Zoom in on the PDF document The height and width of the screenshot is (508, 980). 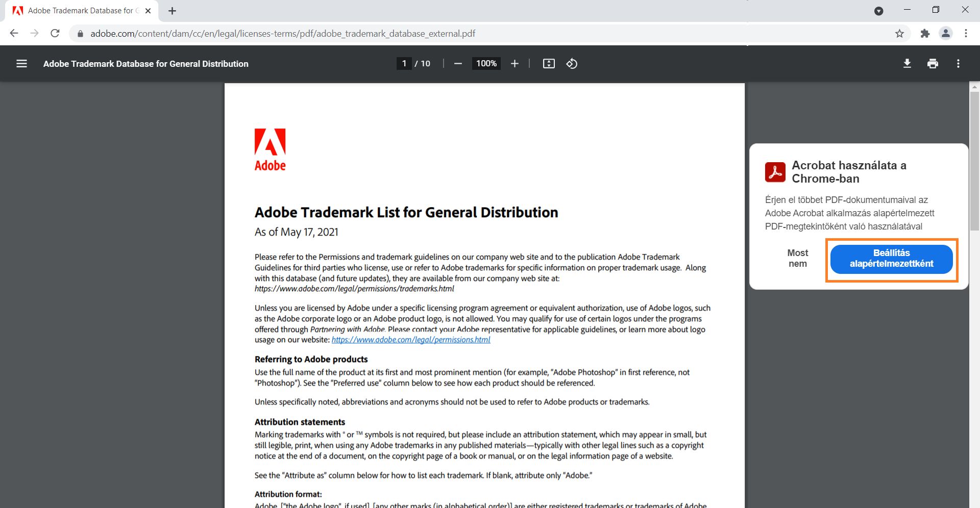[514, 64]
